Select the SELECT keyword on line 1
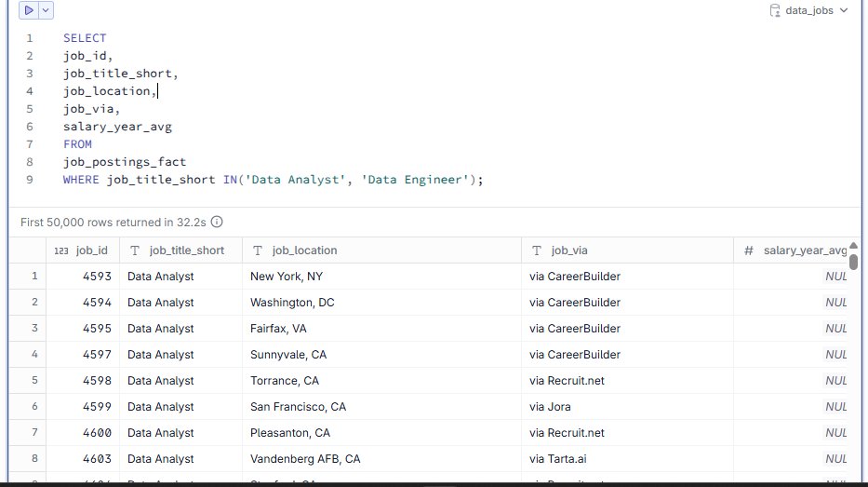The width and height of the screenshot is (868, 487). (x=85, y=38)
